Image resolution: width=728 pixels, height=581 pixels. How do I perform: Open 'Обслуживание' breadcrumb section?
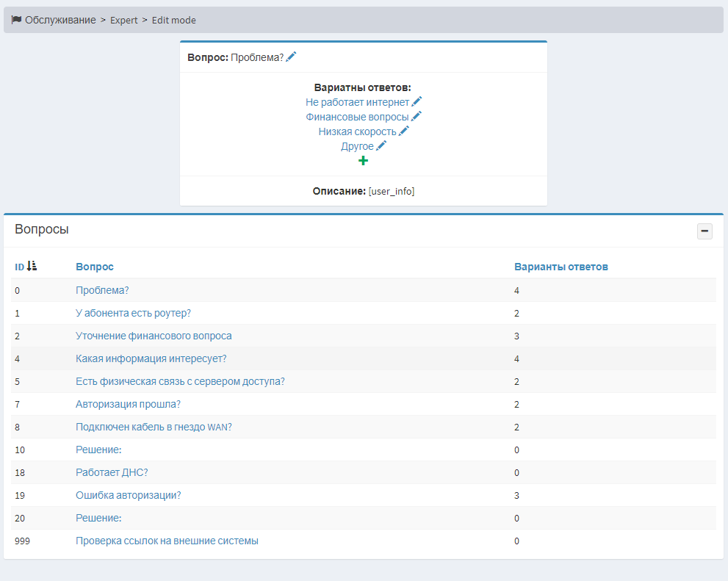tap(60, 20)
